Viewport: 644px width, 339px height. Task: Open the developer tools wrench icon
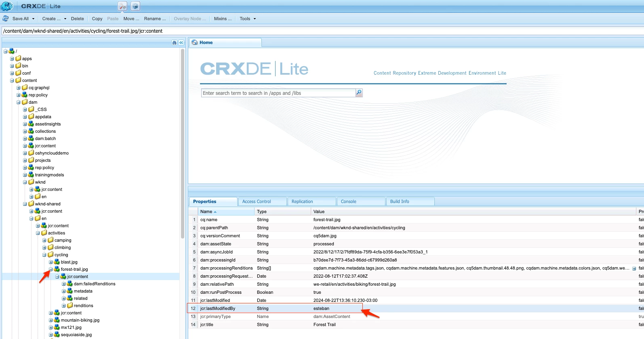coord(122,6)
